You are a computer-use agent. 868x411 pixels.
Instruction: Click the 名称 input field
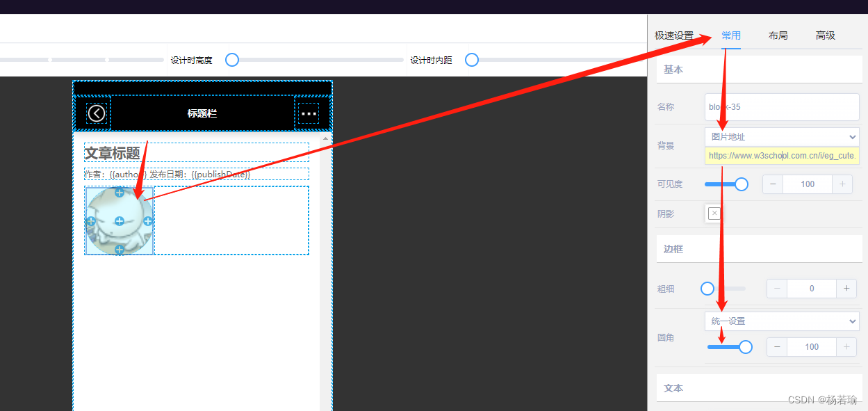(782, 107)
